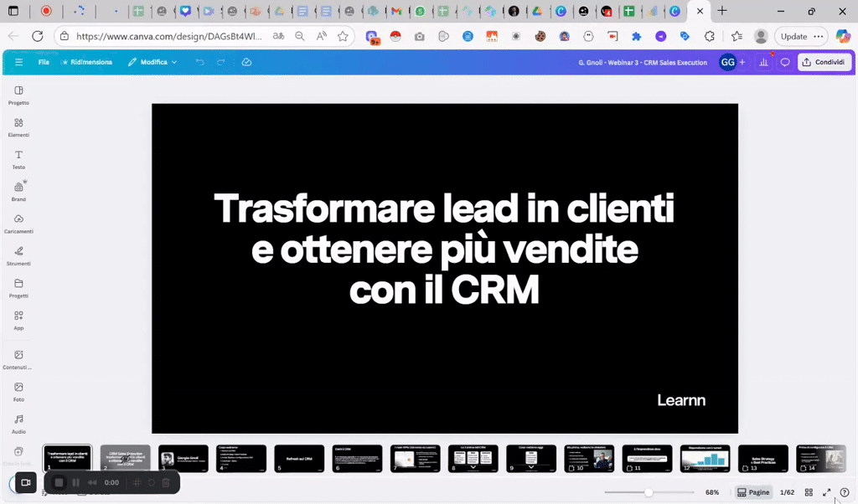
Task: Click the camera button on recorder widget
Action: click(x=25, y=482)
